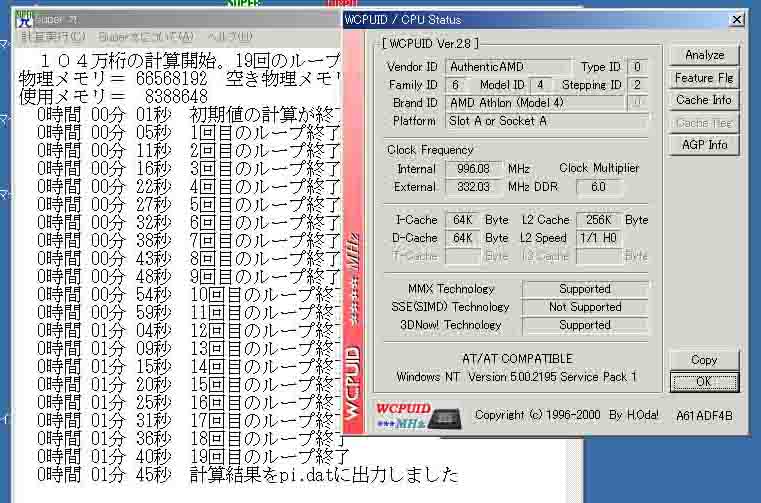Click the Super PI title bar icon
Viewport: 761px width, 503px height.
24,20
